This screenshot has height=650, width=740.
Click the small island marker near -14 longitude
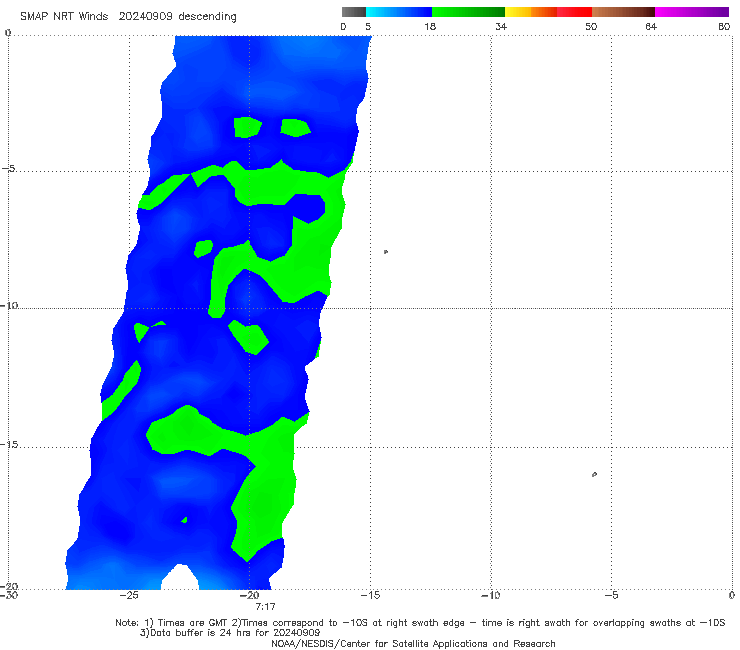coord(386,252)
